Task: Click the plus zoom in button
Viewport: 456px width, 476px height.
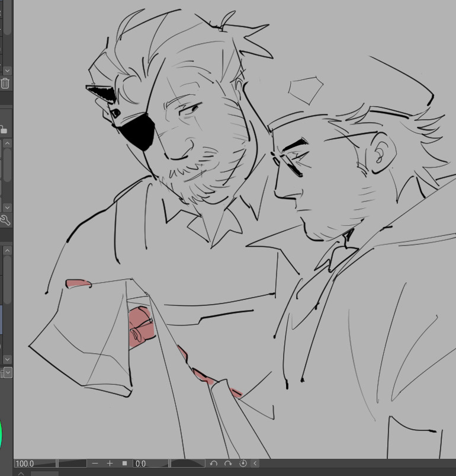Action: [110, 464]
